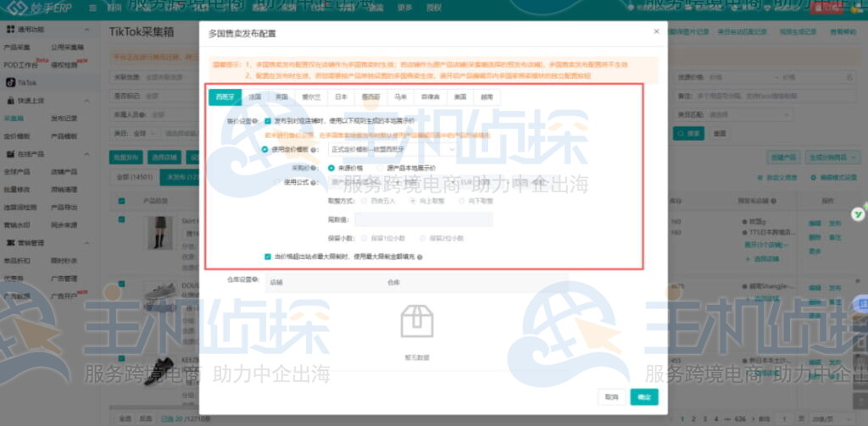Click the 取消 button in dialog
This screenshot has width=868, height=426.
(611, 396)
